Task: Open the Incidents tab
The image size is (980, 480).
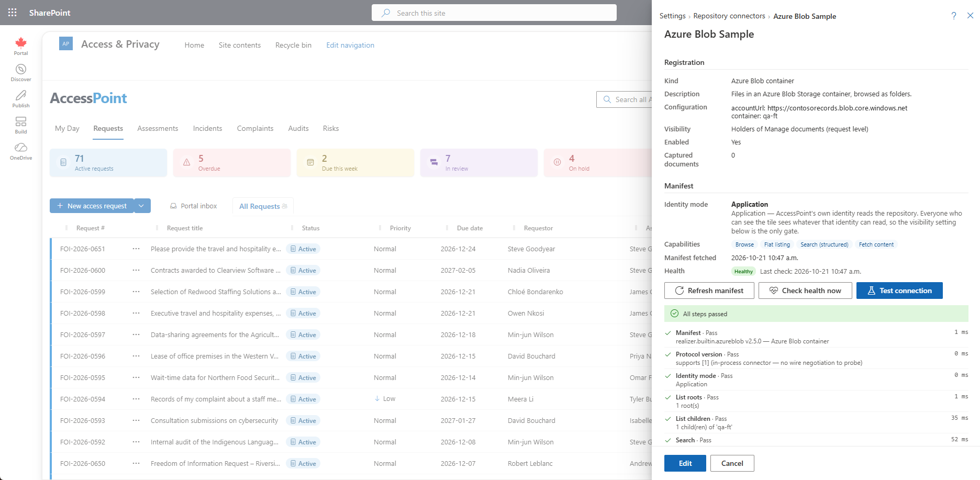Action: (x=207, y=129)
